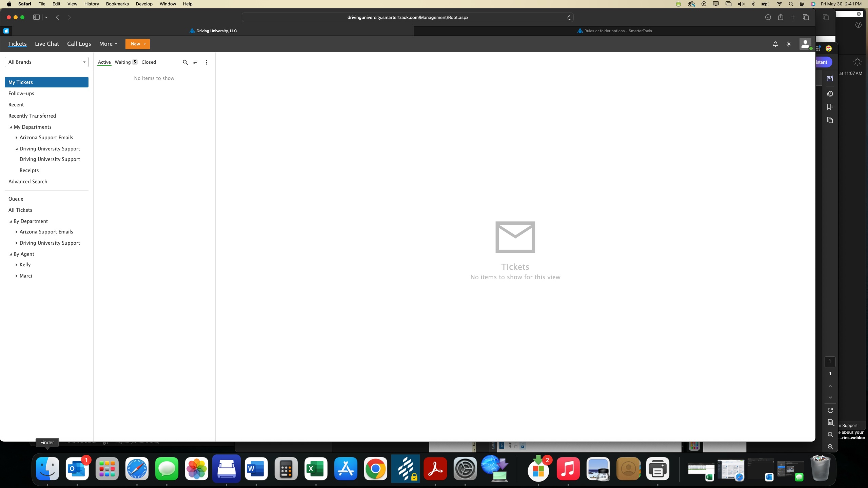Screen dimensions: 868x488
Task: Open the Call Logs section
Action: click(x=79, y=44)
